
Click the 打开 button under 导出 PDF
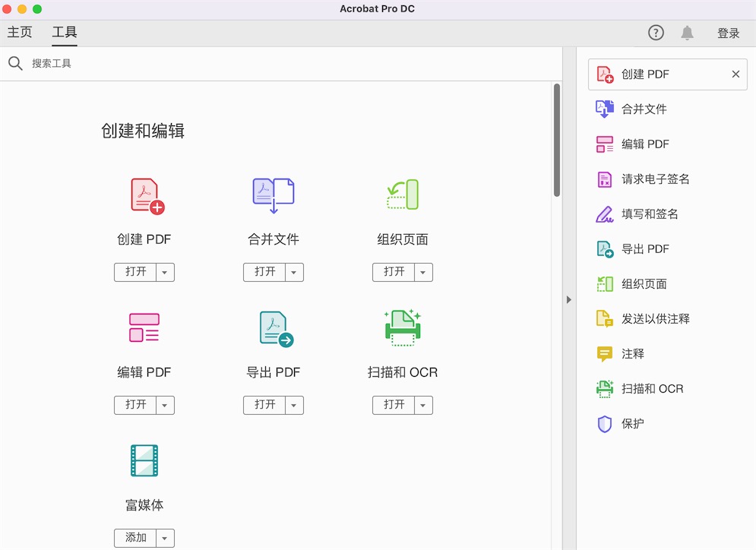pos(264,406)
